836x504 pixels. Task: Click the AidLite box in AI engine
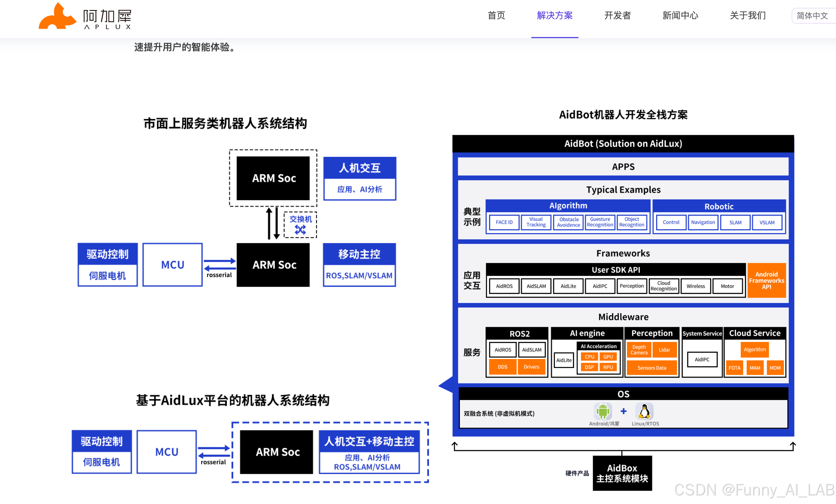click(564, 360)
